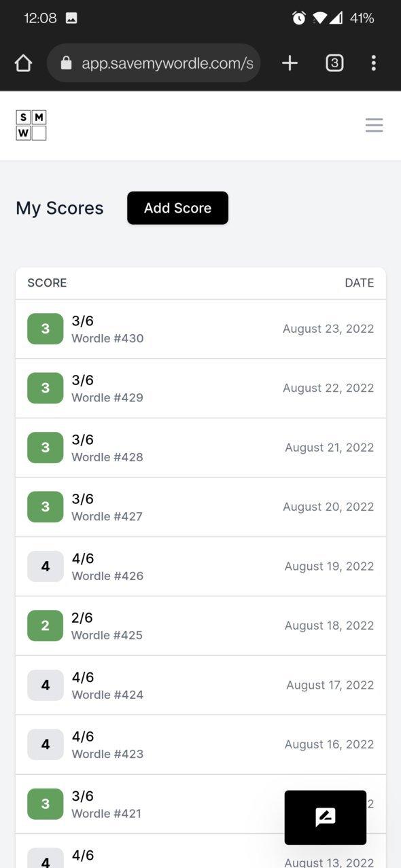Tap the green 2 badge for Wordle #425
401x868 pixels.
[45, 626]
